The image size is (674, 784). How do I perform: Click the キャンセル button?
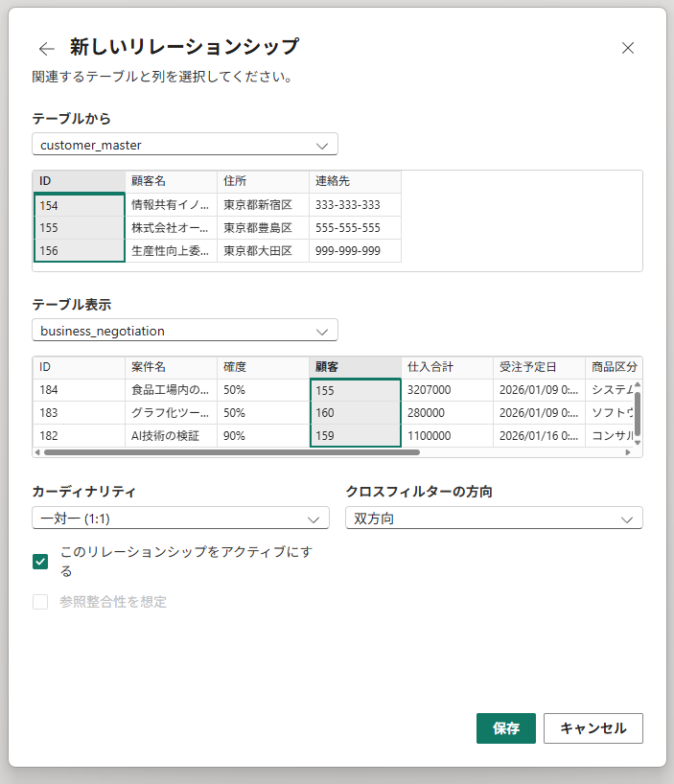click(593, 728)
